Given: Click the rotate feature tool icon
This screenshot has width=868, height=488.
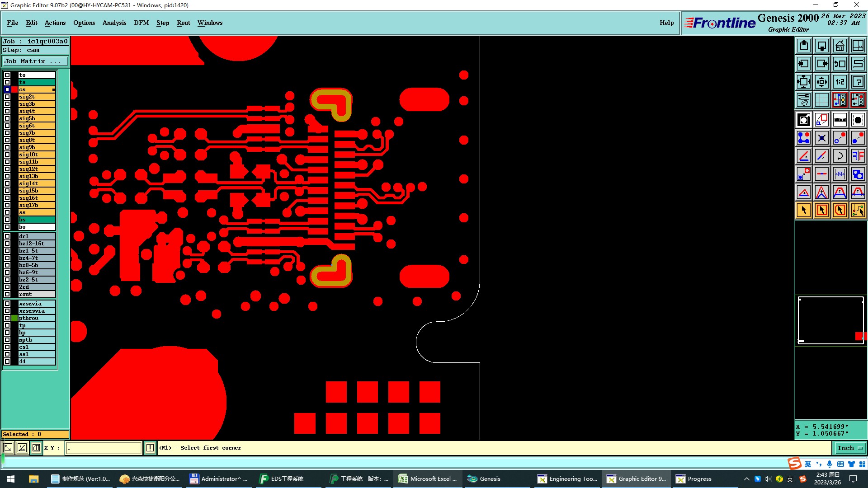Looking at the screenshot, I should coord(840,156).
